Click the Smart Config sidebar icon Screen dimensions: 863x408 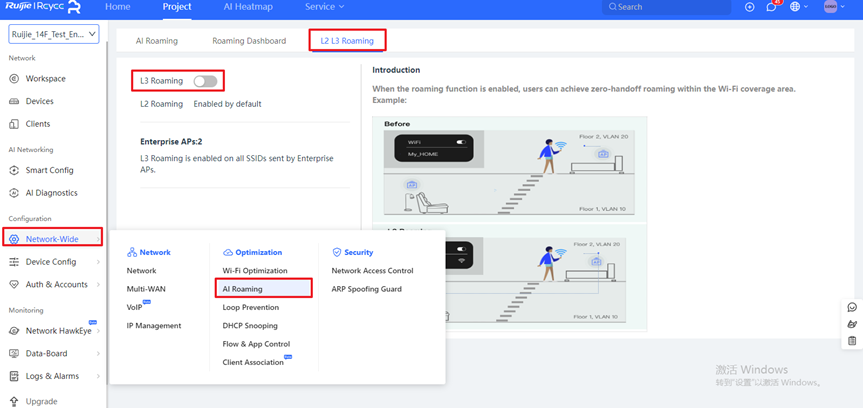pyautogui.click(x=14, y=170)
